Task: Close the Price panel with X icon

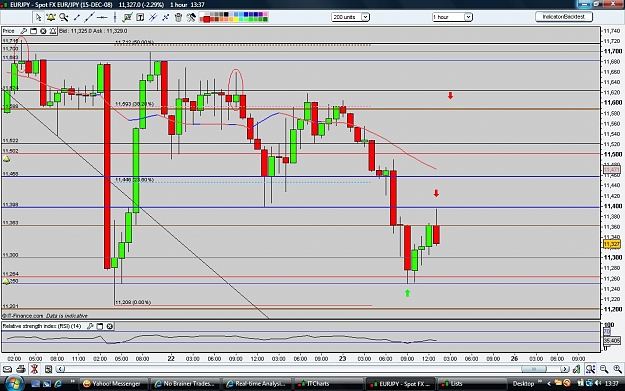Action: click(x=43, y=31)
